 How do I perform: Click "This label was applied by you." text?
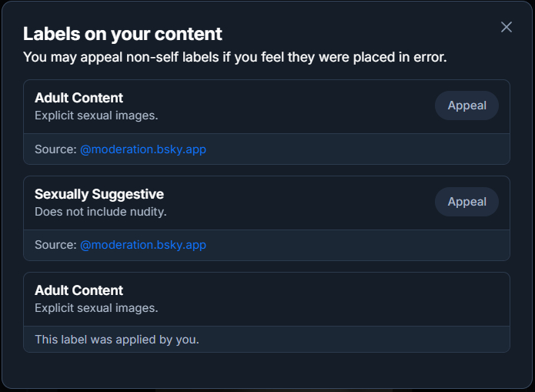point(117,339)
